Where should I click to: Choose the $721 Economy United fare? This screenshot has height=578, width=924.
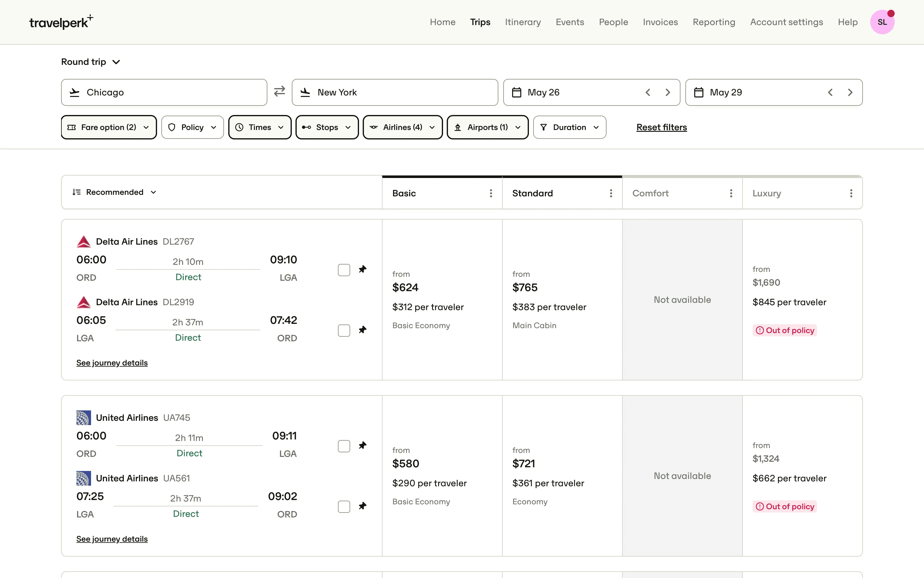coord(562,476)
